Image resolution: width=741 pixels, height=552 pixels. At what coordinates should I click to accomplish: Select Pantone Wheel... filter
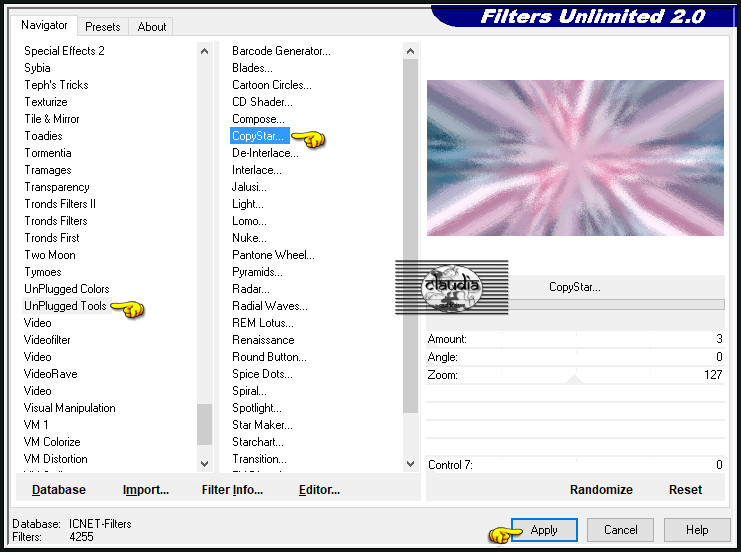click(273, 255)
